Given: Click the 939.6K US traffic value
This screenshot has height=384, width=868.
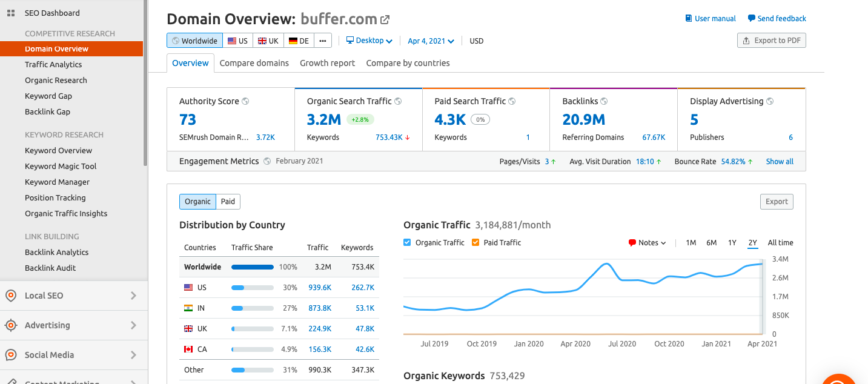Looking at the screenshot, I should click(320, 288).
